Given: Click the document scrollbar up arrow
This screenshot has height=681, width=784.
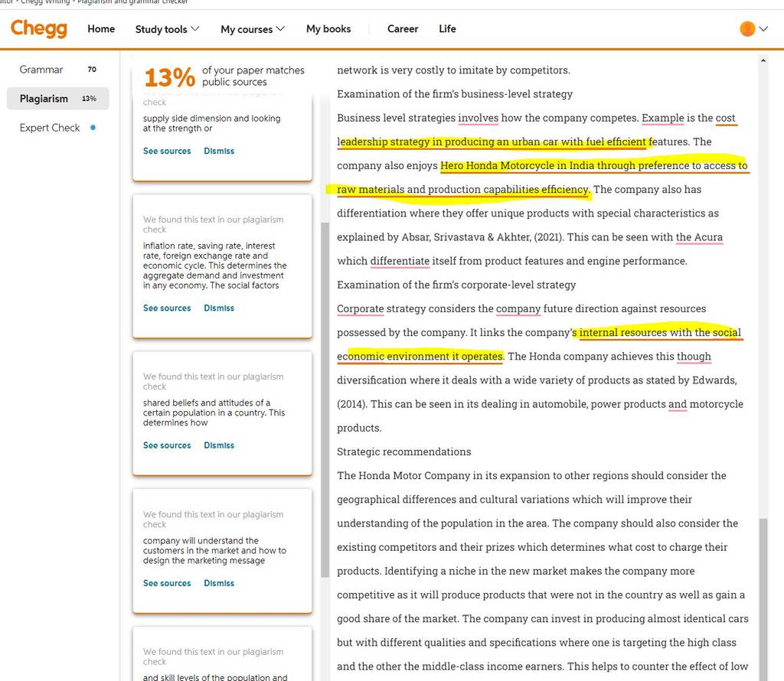Looking at the screenshot, I should click(763, 60).
